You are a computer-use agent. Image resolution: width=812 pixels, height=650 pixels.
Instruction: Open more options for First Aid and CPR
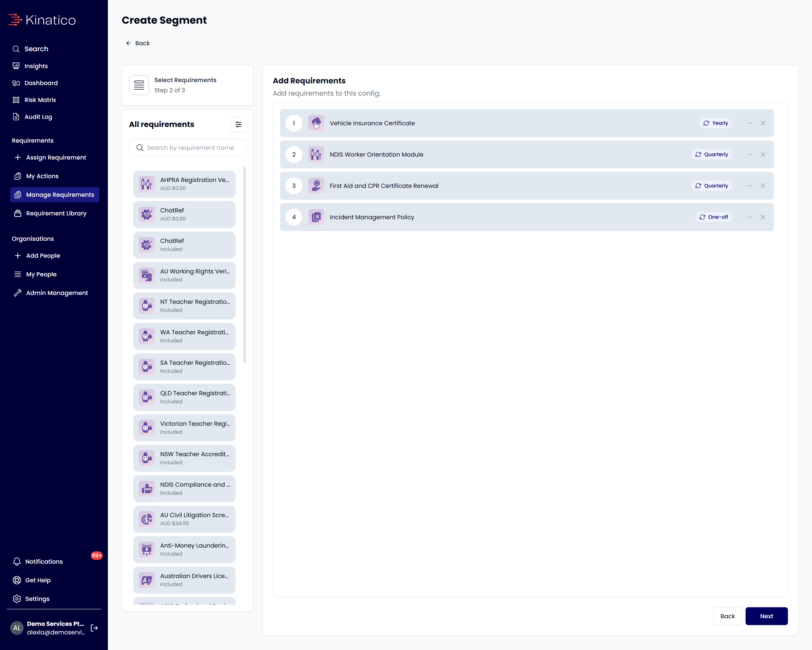(x=749, y=186)
